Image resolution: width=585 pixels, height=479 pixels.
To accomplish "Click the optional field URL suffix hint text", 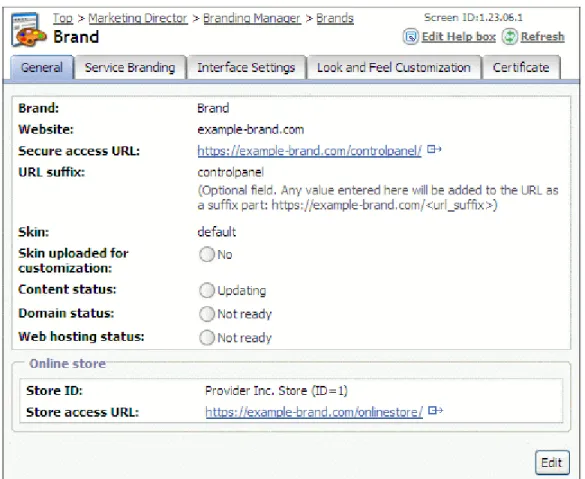I will 378,198.
